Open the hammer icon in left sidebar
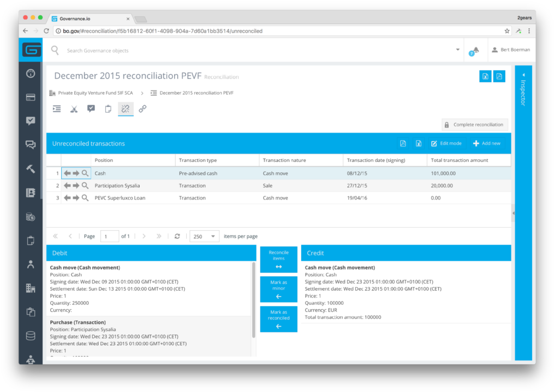554x392 pixels. click(31, 168)
